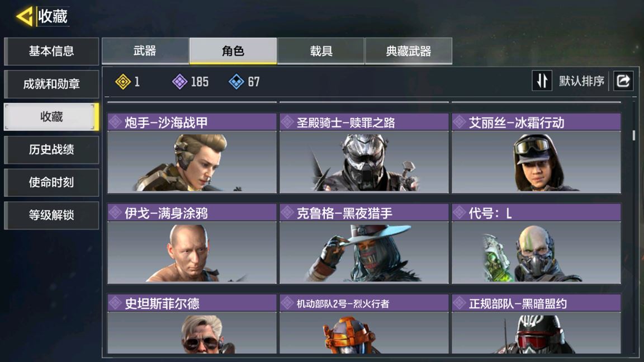Image resolution: width=644 pixels, height=362 pixels.
Task: Open the 默认排序 sorting dropdown
Action: pyautogui.click(x=581, y=81)
